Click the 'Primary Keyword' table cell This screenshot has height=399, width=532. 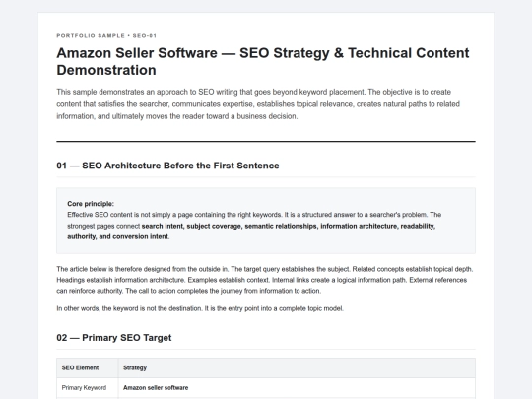[88, 388]
